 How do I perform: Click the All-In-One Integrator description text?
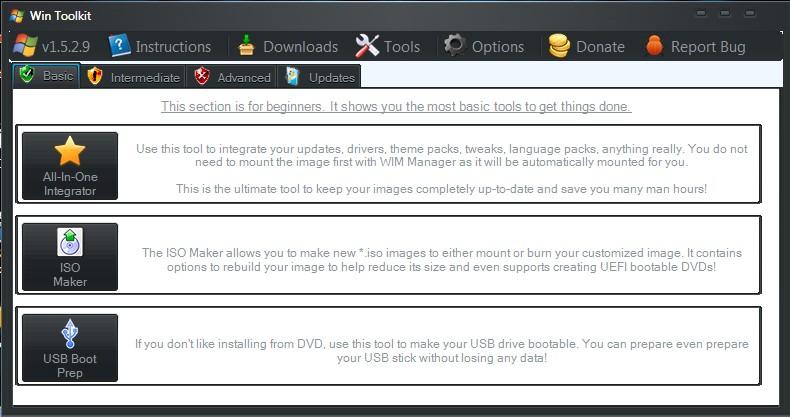click(441, 169)
